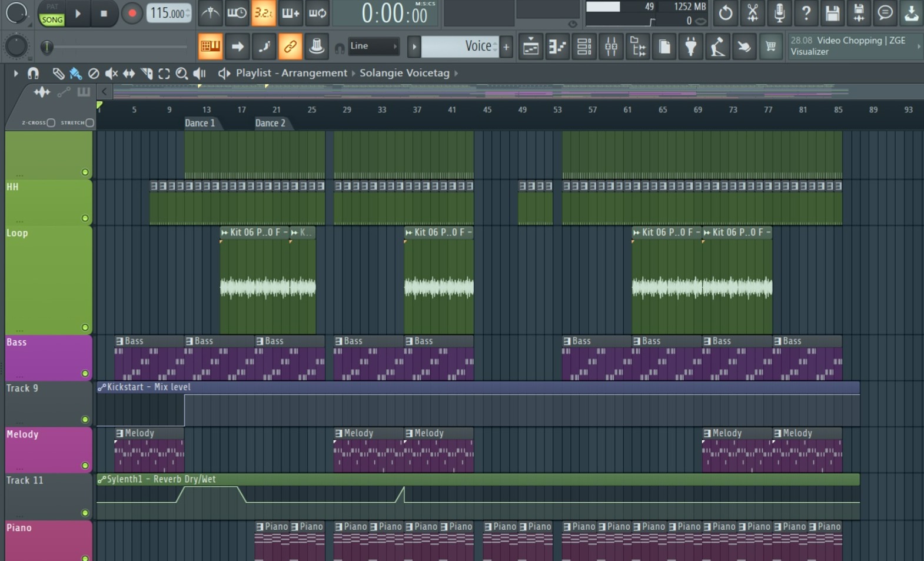This screenshot has height=561, width=924.
Task: Open help with the question mark icon
Action: [806, 13]
